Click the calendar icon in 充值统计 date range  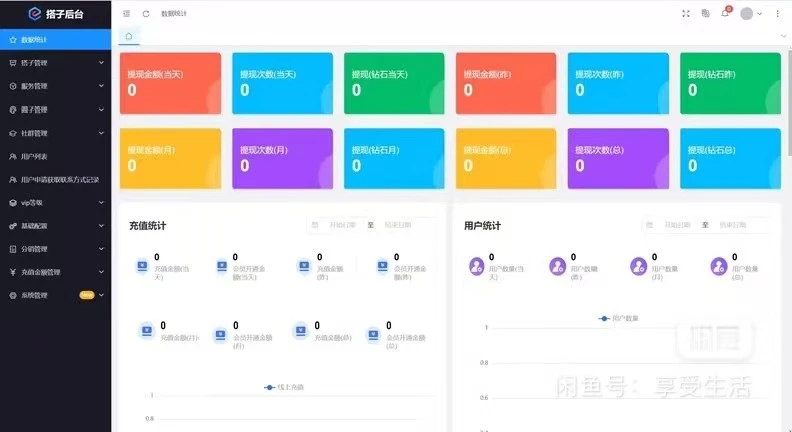[x=315, y=225]
